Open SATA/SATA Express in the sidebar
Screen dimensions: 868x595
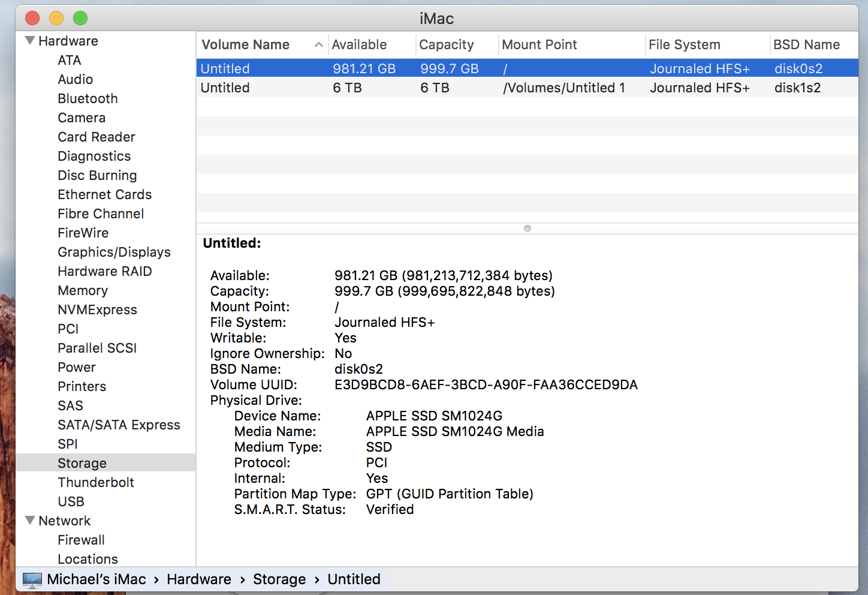pyautogui.click(x=119, y=425)
